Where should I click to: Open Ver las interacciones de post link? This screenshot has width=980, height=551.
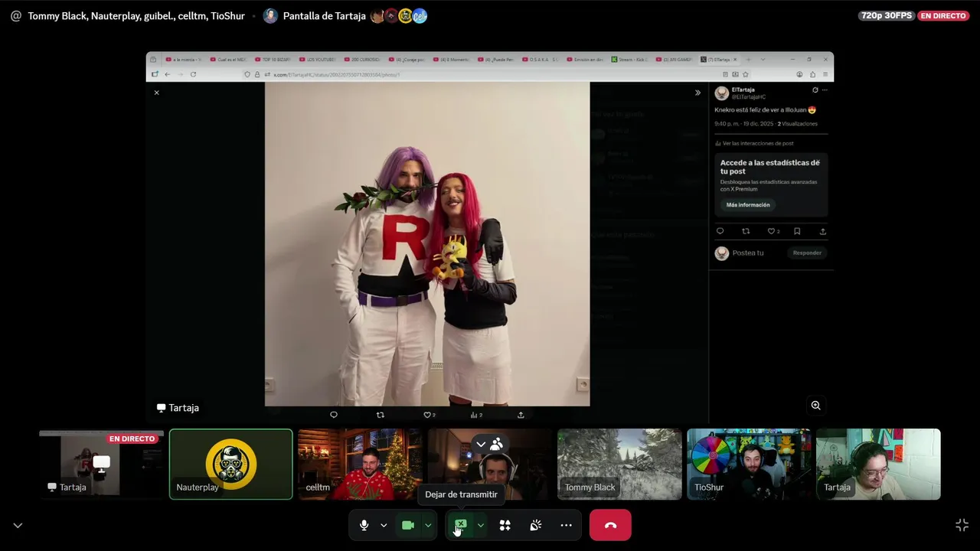pos(754,143)
